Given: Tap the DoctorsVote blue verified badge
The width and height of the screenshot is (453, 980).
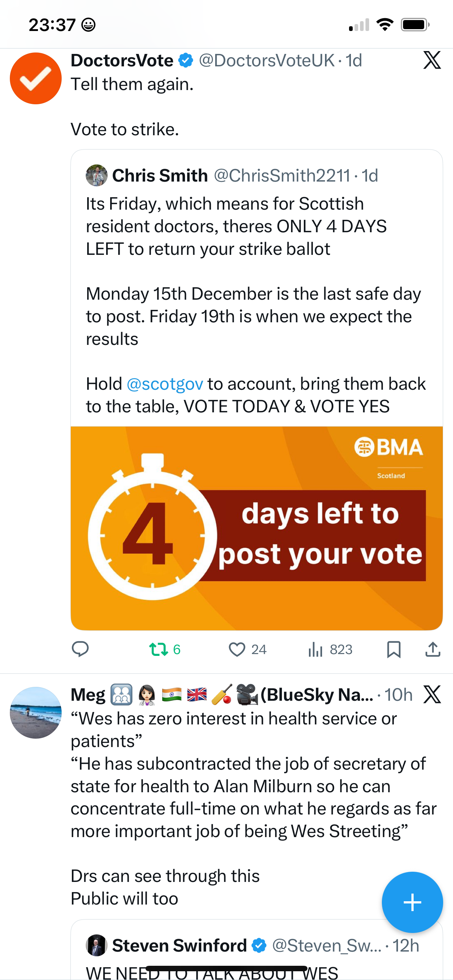Looking at the screenshot, I should (x=186, y=61).
